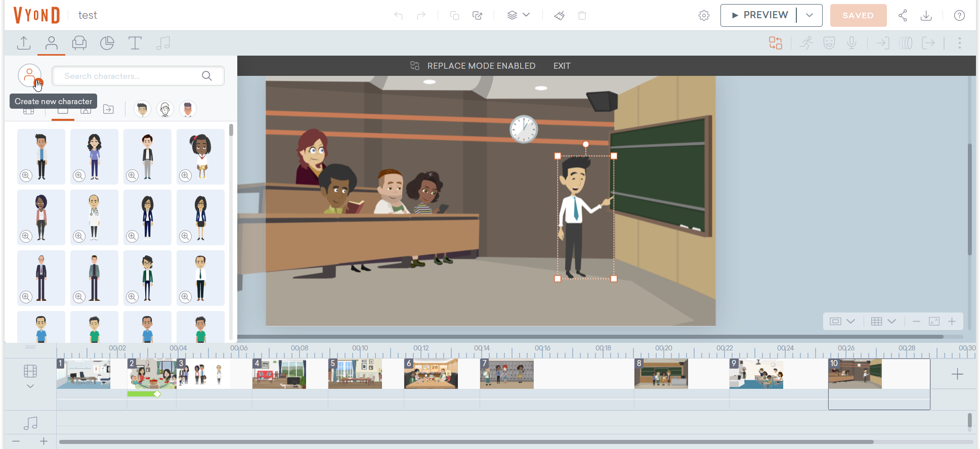This screenshot has width=980, height=449.
Task: Open the Audio library
Action: (x=163, y=43)
